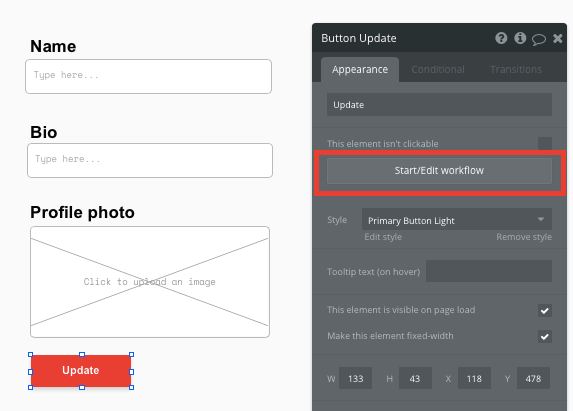The width and height of the screenshot is (573, 411).
Task: Click the Tooltip text input box
Action: pos(489,271)
